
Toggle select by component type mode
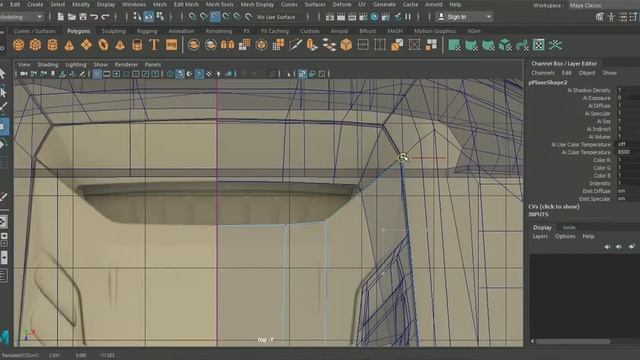[160, 17]
